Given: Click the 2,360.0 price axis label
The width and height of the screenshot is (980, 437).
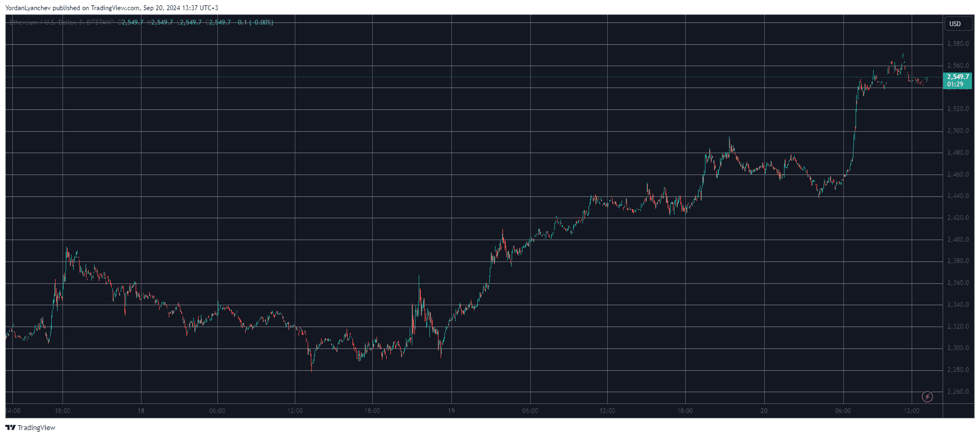Looking at the screenshot, I should (x=958, y=283).
